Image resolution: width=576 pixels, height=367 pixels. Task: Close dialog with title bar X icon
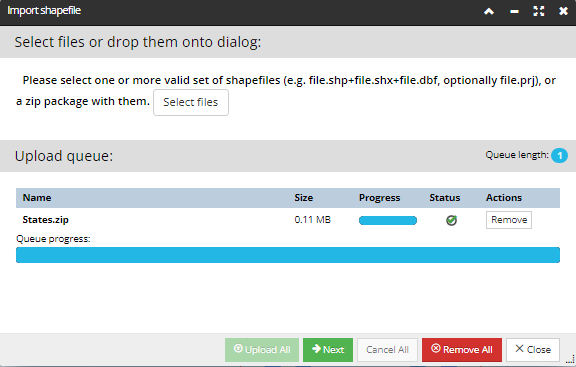point(563,11)
